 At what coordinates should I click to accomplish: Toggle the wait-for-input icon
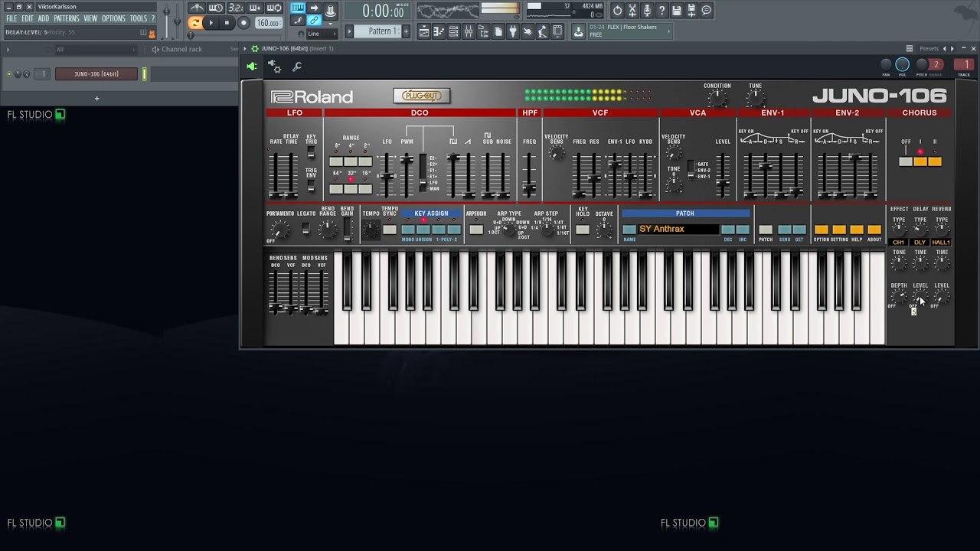pos(216,8)
